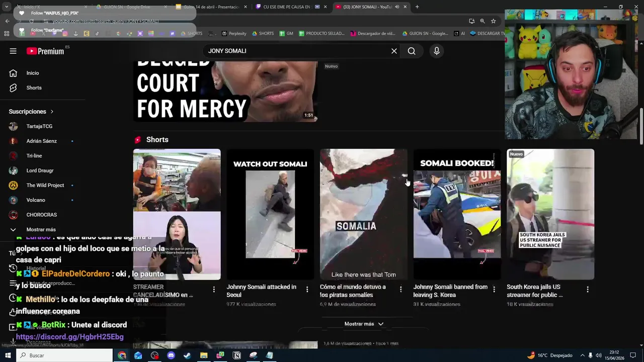Screen dimensions: 644x362
Task: Play the COURT FOR MERCY video thumbnail
Action: pyautogui.click(x=225, y=92)
